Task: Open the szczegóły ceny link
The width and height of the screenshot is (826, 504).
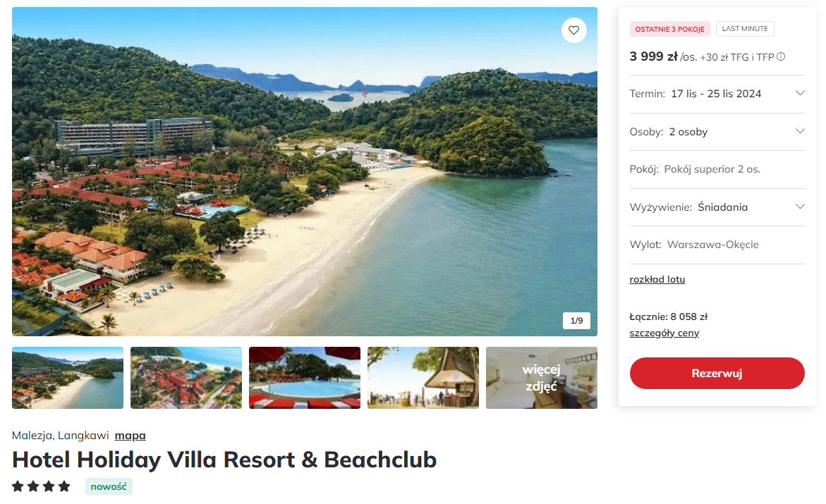Action: click(664, 333)
